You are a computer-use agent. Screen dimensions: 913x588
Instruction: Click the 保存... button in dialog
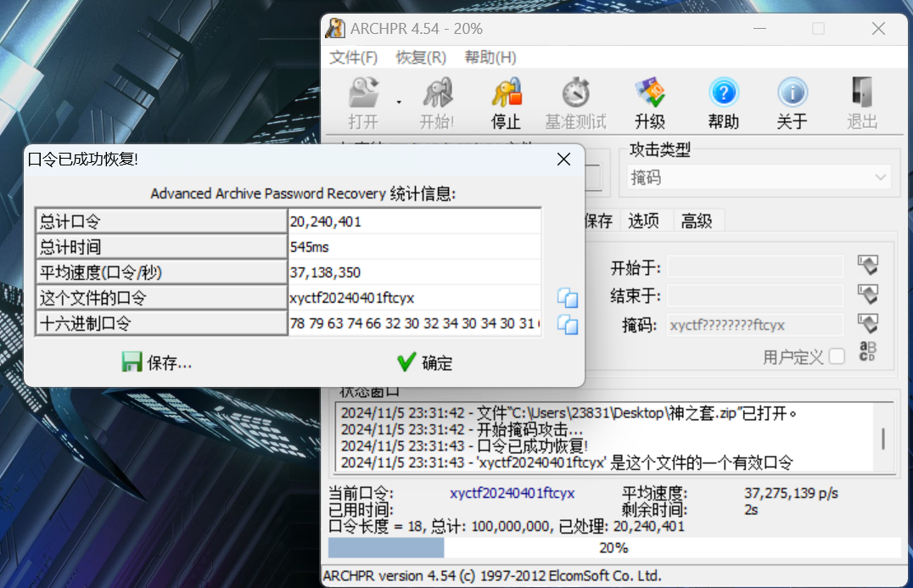point(157,362)
